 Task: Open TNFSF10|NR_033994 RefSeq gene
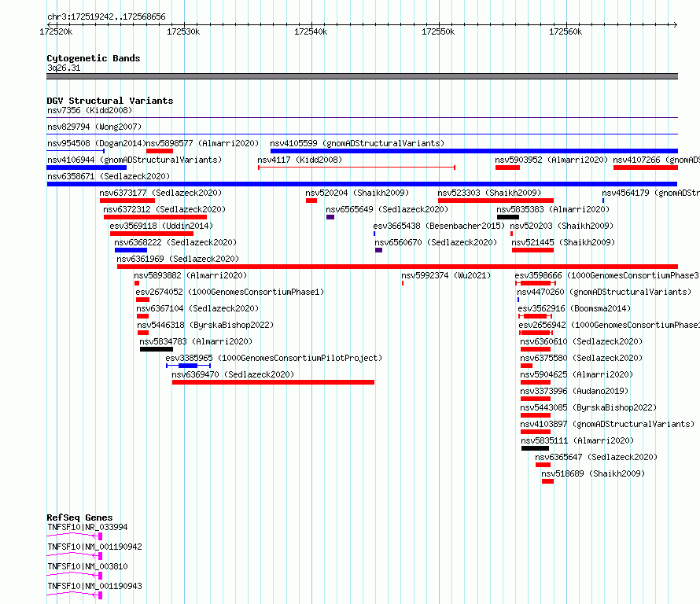(x=87, y=527)
